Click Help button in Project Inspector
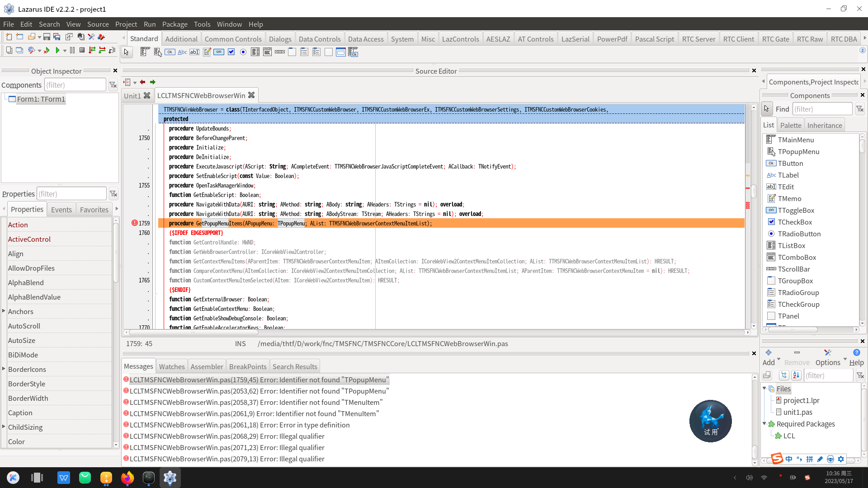This screenshot has height=488, width=868. [x=856, y=357]
